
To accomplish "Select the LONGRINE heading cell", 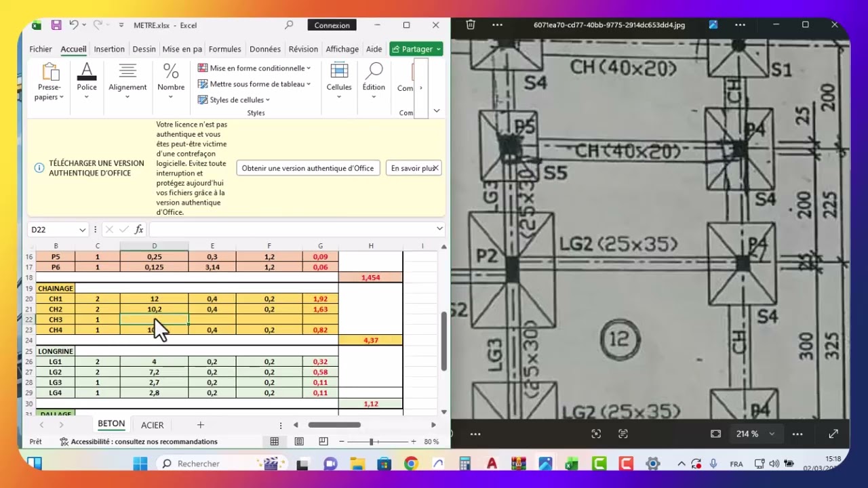I will [x=56, y=351].
